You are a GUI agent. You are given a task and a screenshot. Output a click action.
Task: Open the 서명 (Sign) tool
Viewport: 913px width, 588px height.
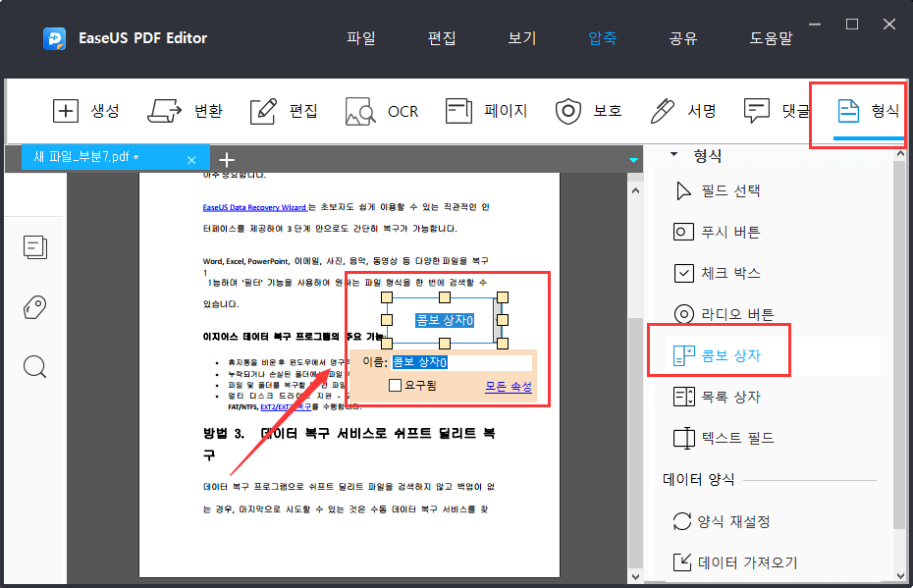tap(685, 111)
